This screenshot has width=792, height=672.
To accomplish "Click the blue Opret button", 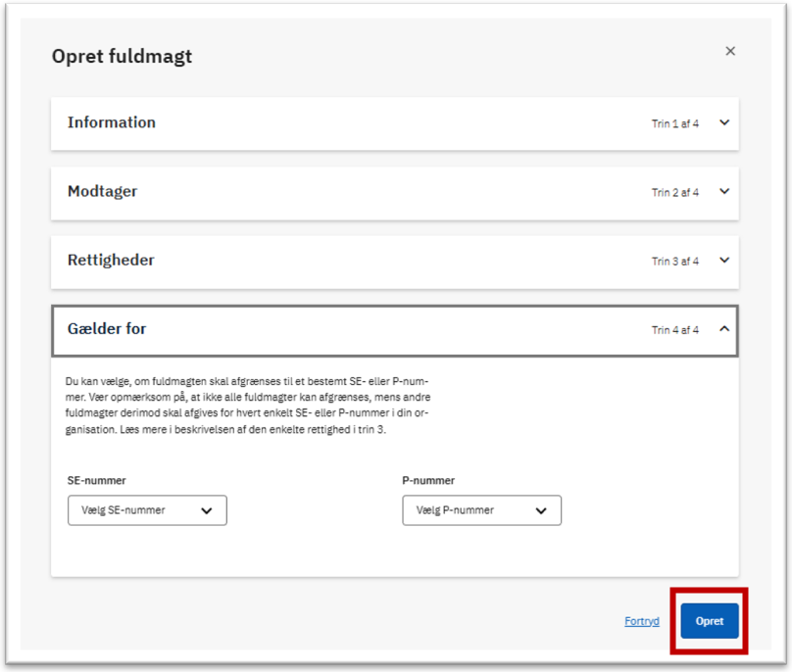I will [709, 621].
